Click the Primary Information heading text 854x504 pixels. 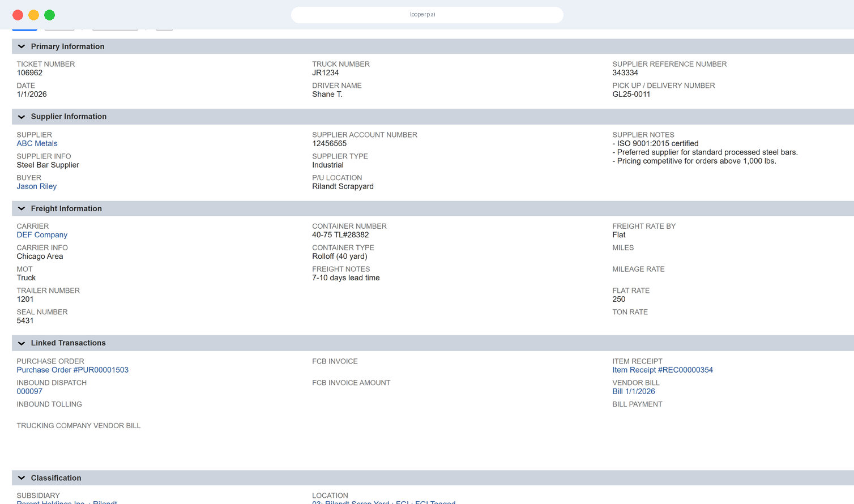(67, 46)
